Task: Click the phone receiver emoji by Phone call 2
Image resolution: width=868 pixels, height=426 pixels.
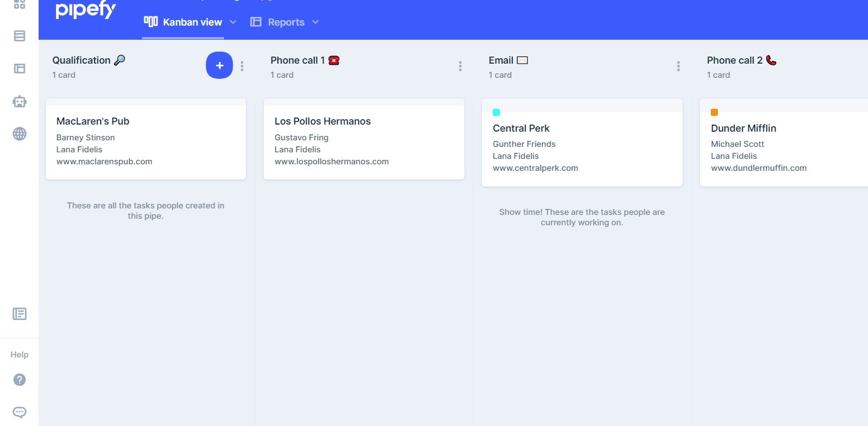Action: [771, 60]
